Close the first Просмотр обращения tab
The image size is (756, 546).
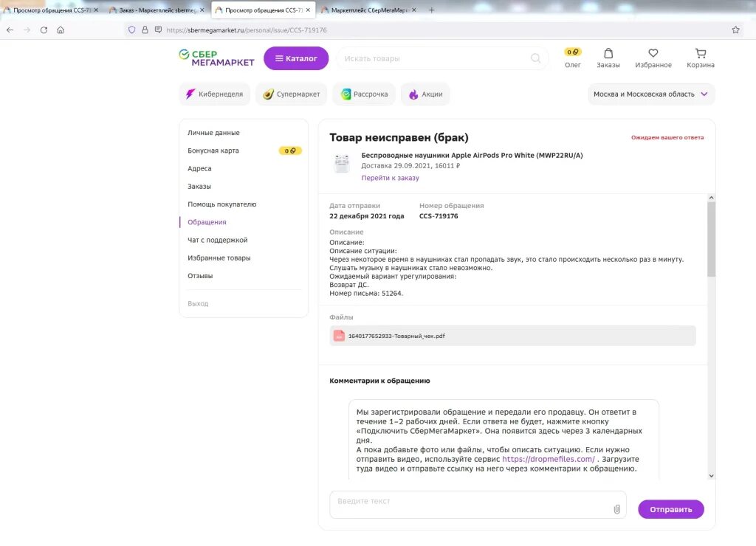point(96,10)
